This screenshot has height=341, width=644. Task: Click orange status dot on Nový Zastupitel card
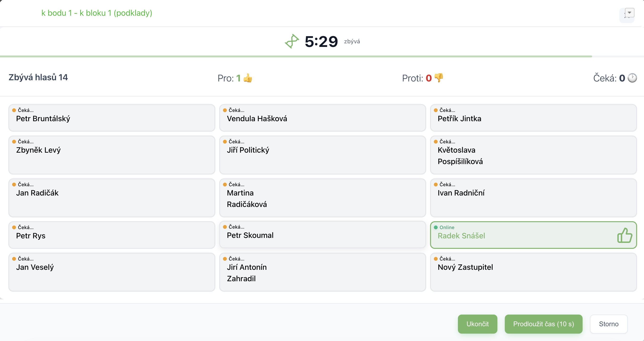click(x=436, y=259)
